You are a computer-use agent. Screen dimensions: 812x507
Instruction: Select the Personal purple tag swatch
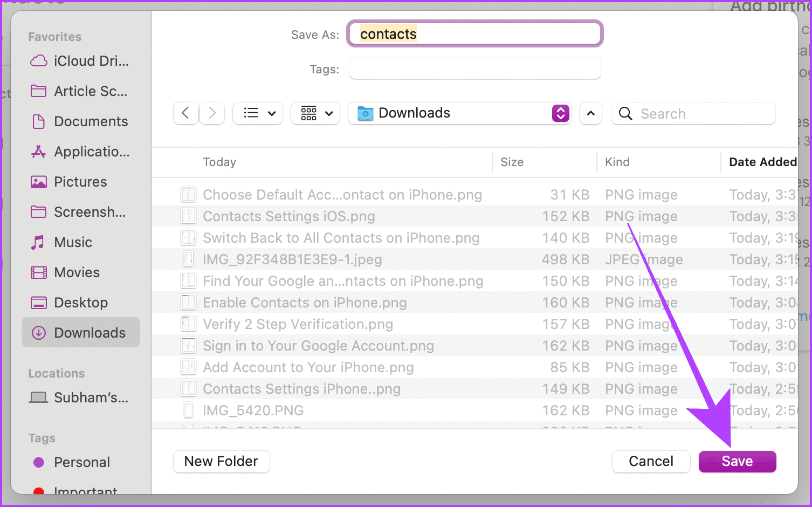(x=38, y=462)
